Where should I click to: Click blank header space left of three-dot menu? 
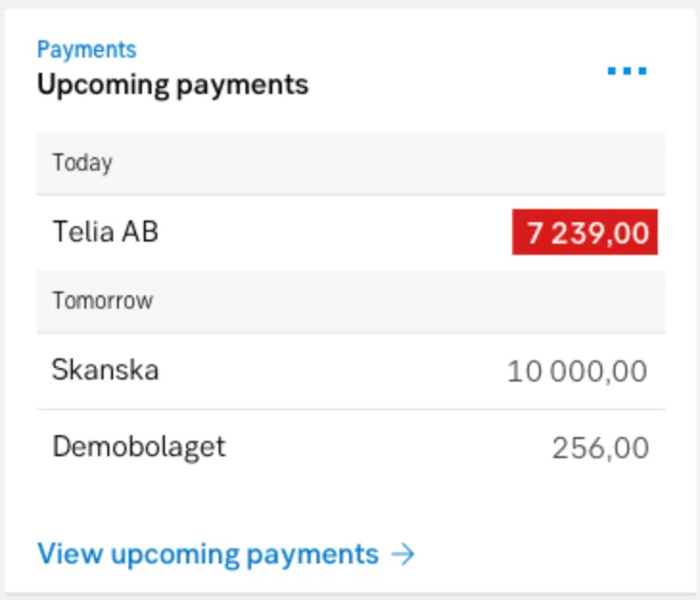tap(460, 71)
